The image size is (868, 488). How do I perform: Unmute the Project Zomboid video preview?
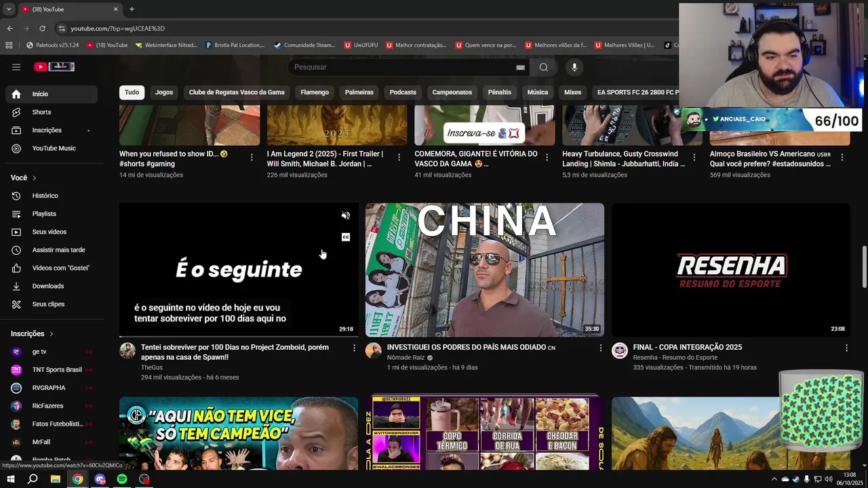pyautogui.click(x=346, y=216)
